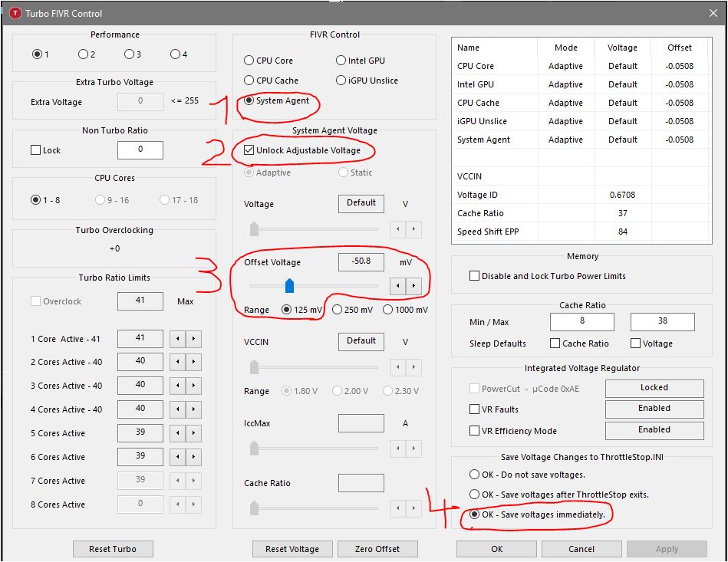The height and width of the screenshot is (562, 728).
Task: Click the Cache Ratio Min field showing 8
Action: (581, 321)
